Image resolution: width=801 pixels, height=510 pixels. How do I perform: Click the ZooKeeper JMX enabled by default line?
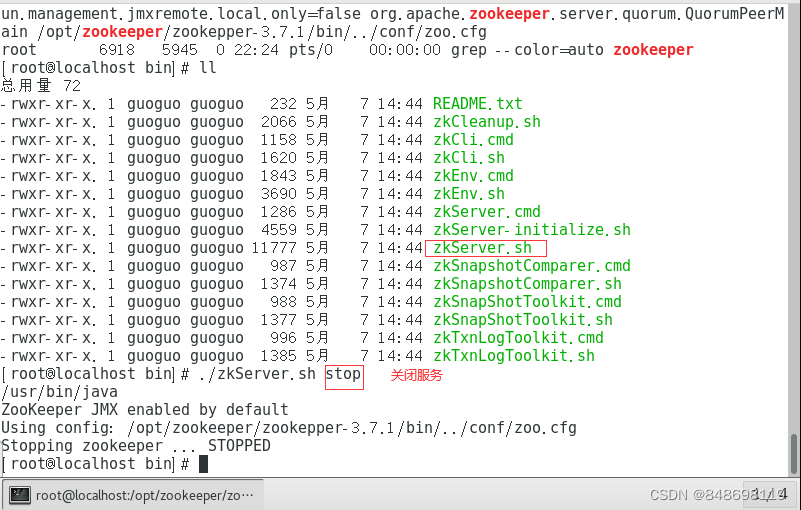point(145,410)
